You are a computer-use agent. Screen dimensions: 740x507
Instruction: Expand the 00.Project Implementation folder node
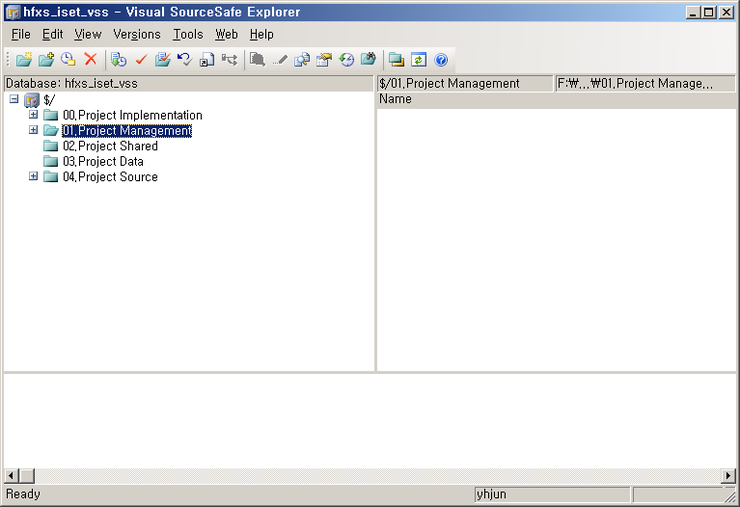click(33, 115)
